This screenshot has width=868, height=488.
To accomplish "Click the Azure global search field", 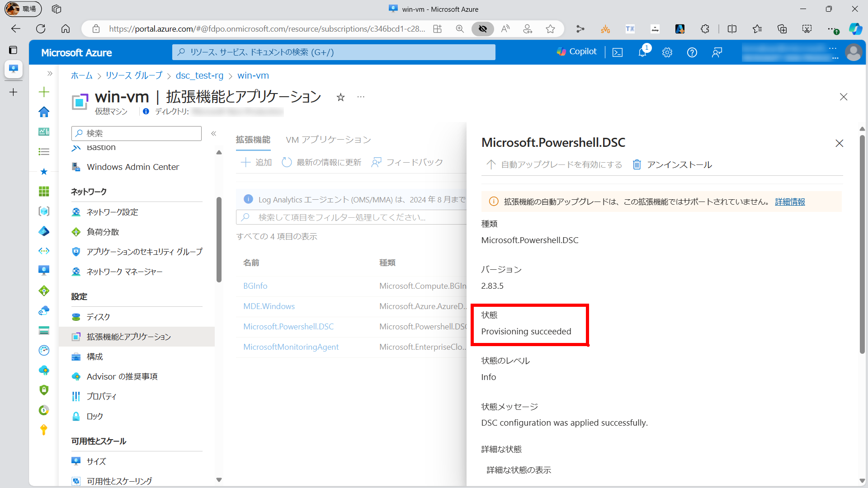I will coord(334,52).
